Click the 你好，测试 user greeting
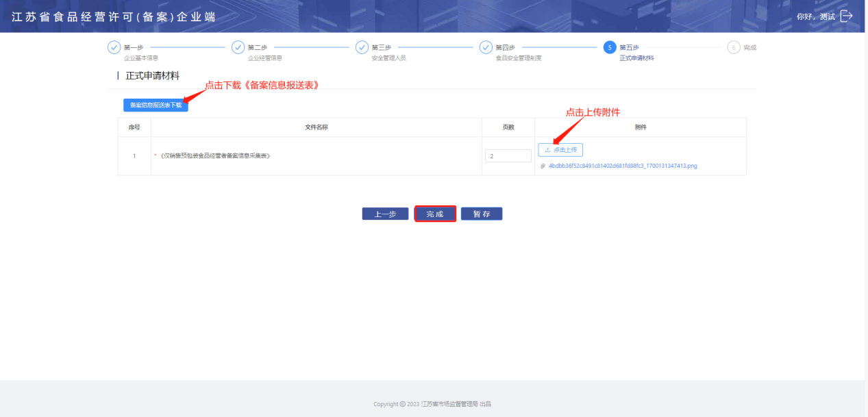 pyautogui.click(x=815, y=16)
